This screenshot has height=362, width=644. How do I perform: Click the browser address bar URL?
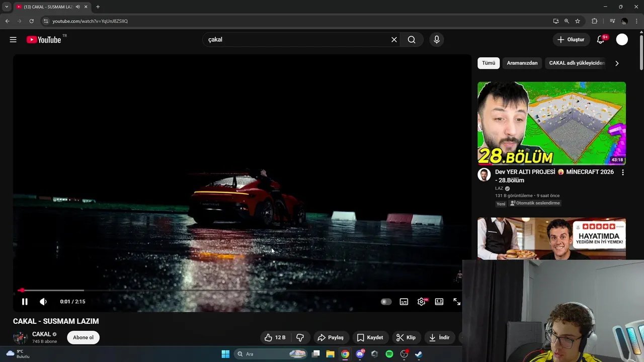[90, 21]
